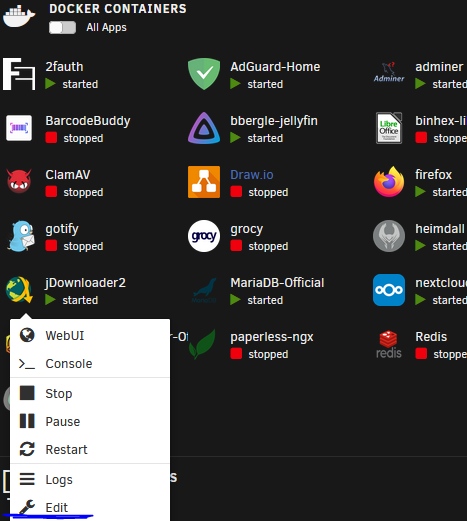Click the jDownloader2 container name
Image resolution: width=467 pixels, height=521 pixels.
pos(85,283)
